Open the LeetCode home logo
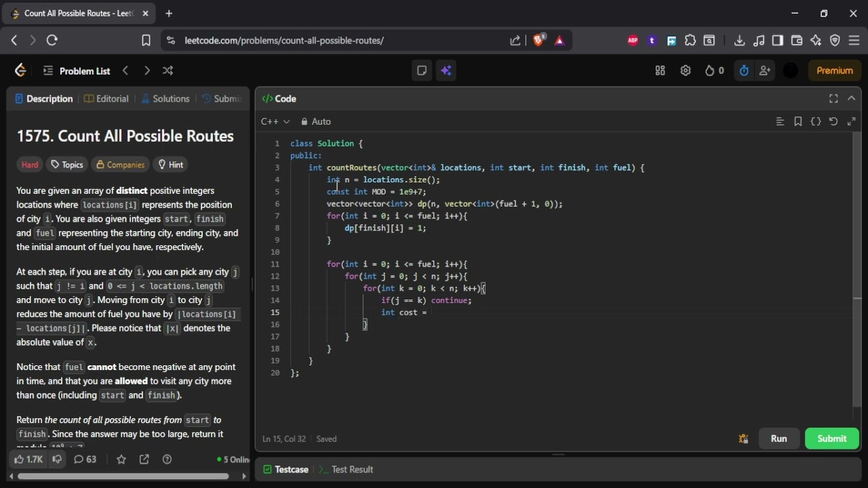The height and width of the screenshot is (488, 868). pos(20,70)
